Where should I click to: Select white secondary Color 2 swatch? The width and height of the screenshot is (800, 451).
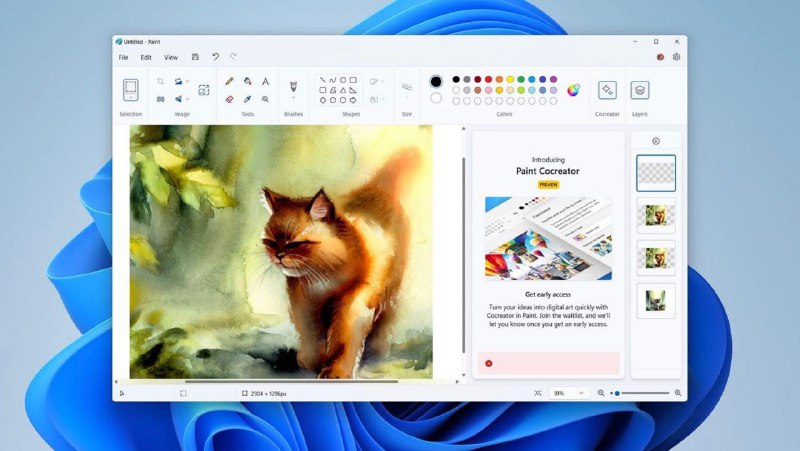pos(436,98)
